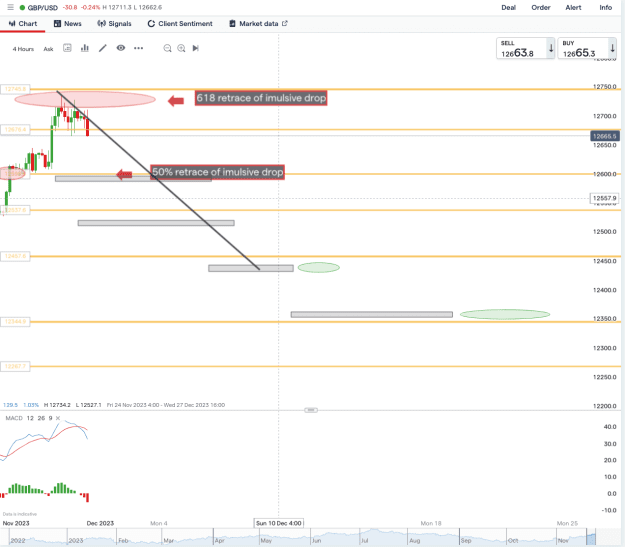
Task: Select the diagonal black trend line
Action: point(158,181)
